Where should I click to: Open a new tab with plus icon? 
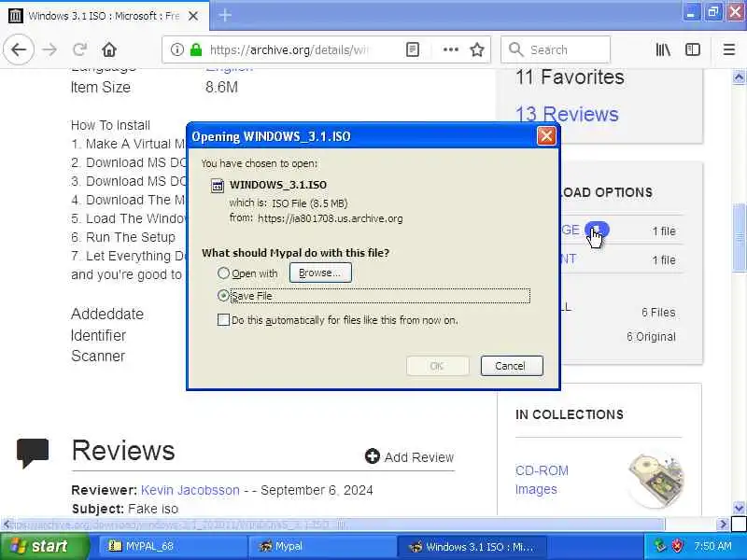(x=225, y=16)
